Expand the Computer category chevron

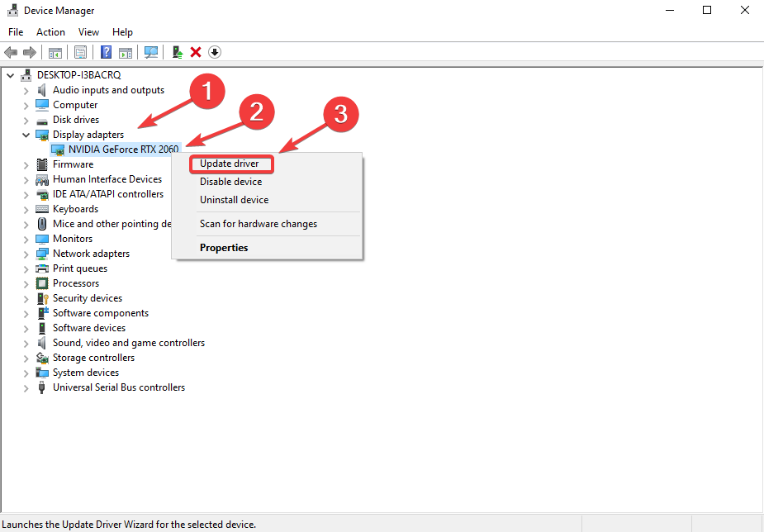[x=26, y=105]
